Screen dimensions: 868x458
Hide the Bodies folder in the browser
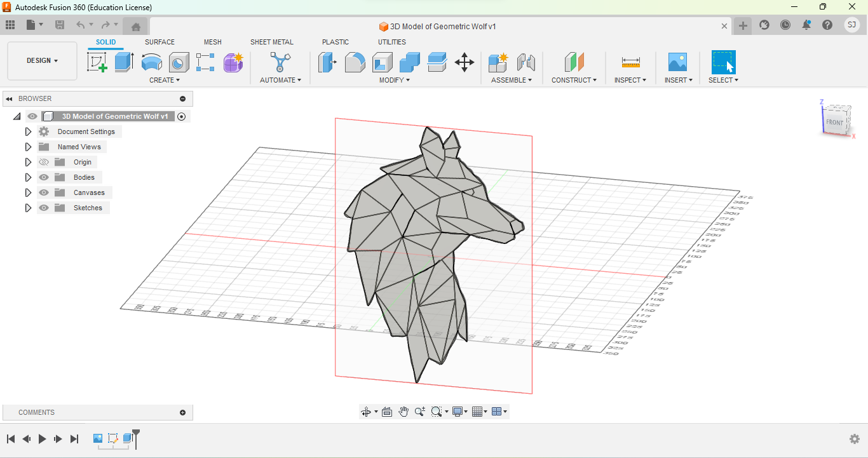click(43, 177)
